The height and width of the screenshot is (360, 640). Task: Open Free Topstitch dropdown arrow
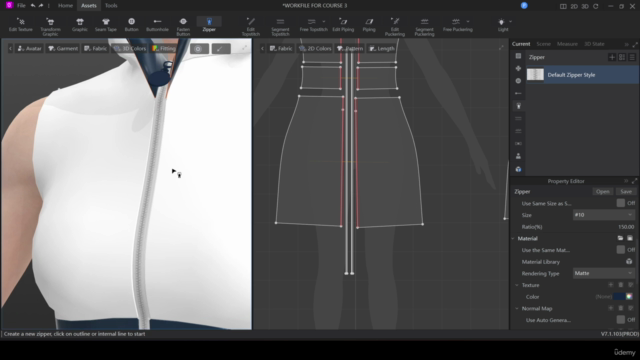point(324,22)
